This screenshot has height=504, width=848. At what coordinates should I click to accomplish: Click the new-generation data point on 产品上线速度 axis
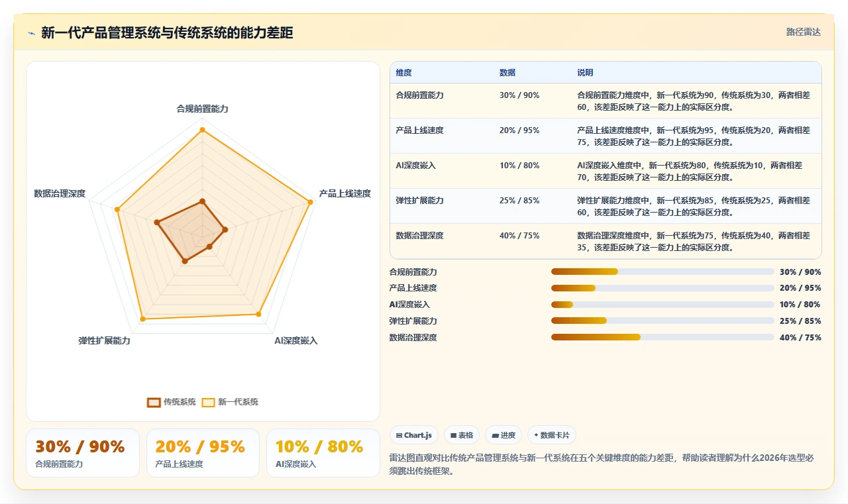[x=310, y=202]
